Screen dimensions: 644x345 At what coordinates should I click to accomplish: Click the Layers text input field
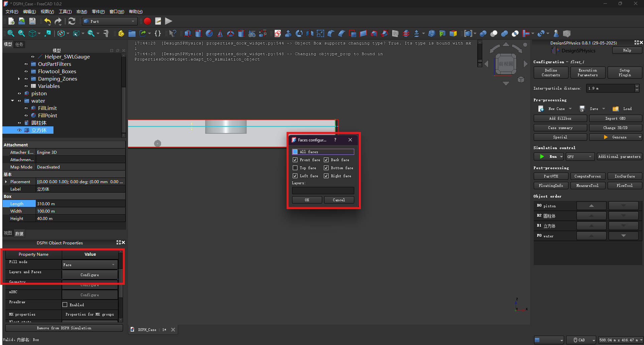pyautogui.click(x=323, y=191)
